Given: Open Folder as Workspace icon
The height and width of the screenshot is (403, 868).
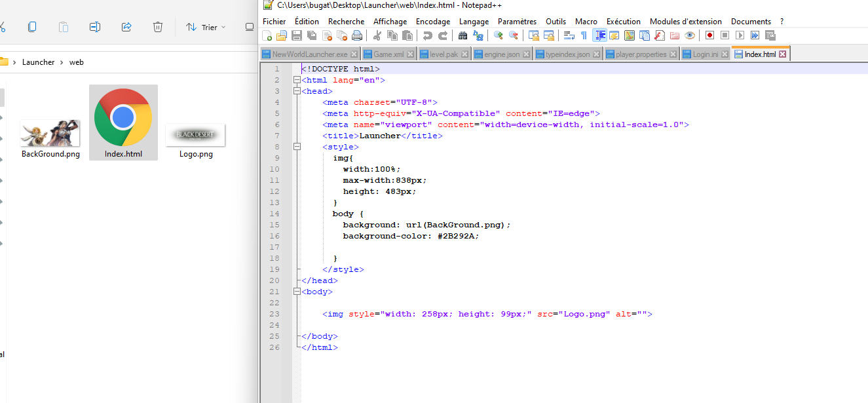Looking at the screenshot, I should tap(674, 35).
